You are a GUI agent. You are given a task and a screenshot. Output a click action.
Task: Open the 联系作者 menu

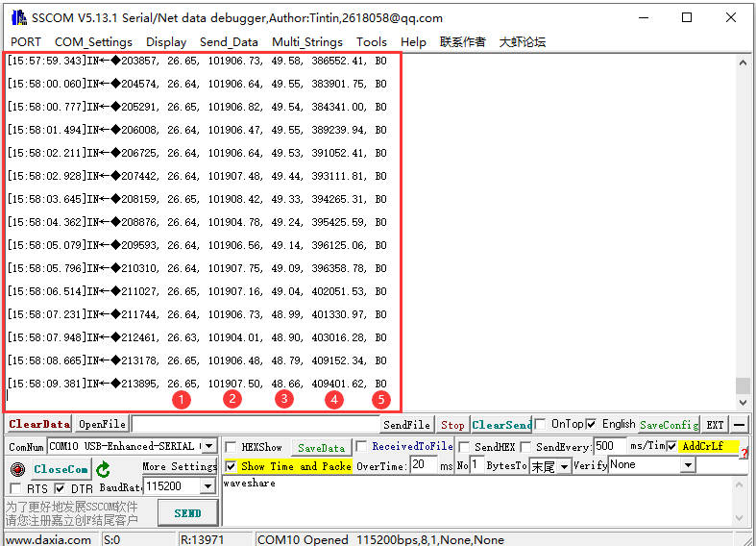tap(462, 42)
